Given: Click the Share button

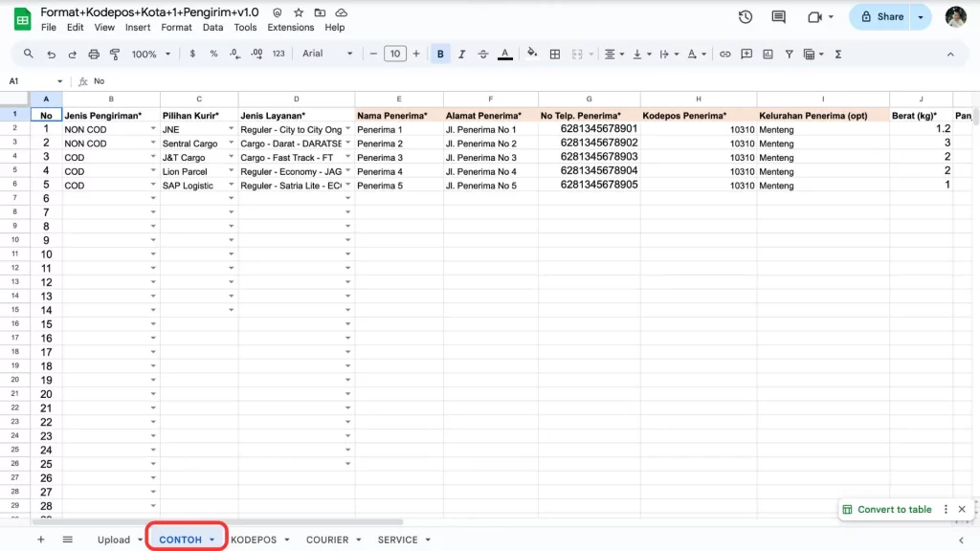Looking at the screenshot, I should [x=881, y=16].
